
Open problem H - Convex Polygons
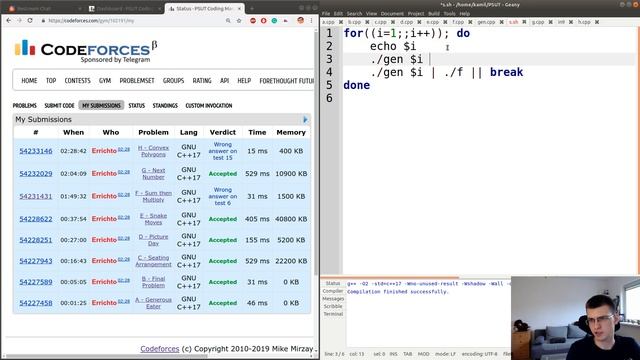(153, 151)
